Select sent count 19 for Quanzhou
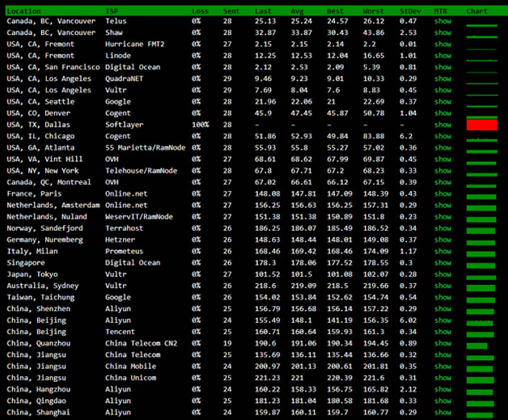The height and width of the screenshot is (420, 508). 227,343
